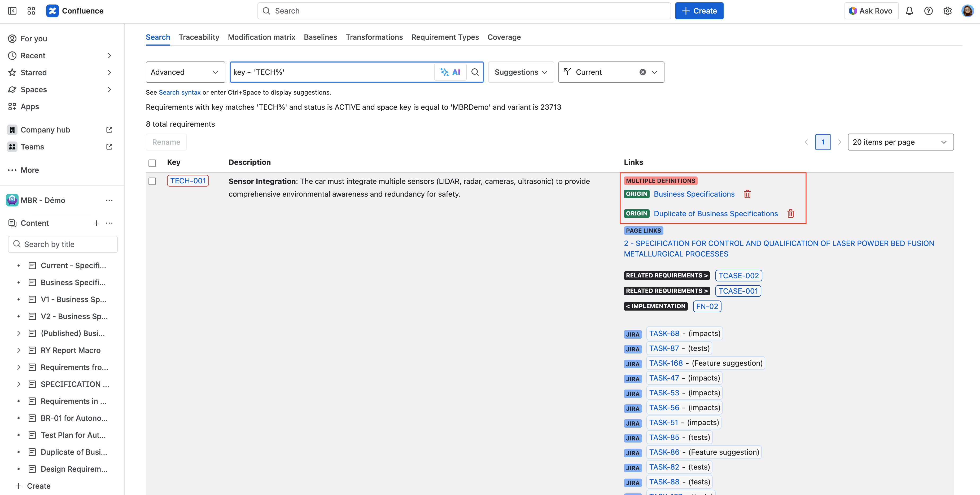This screenshot has width=980, height=495.
Task: Open the 20 items per page dropdown
Action: point(900,142)
